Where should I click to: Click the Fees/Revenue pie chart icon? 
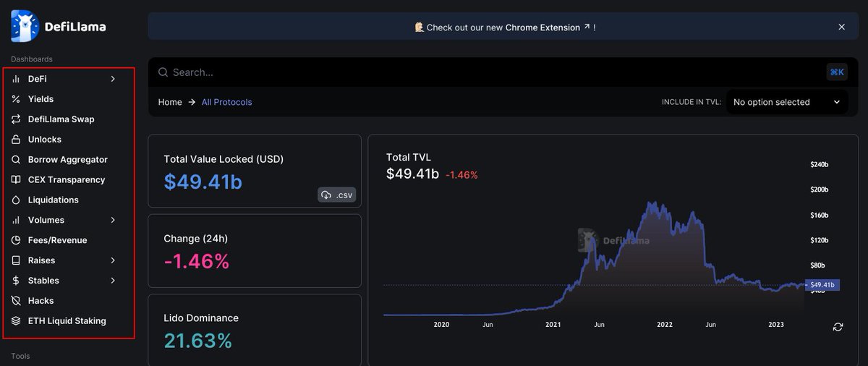16,240
